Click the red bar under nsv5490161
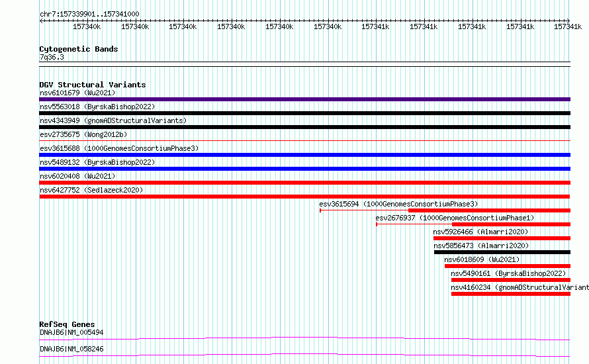The height and width of the screenshot is (364, 589). (511, 280)
